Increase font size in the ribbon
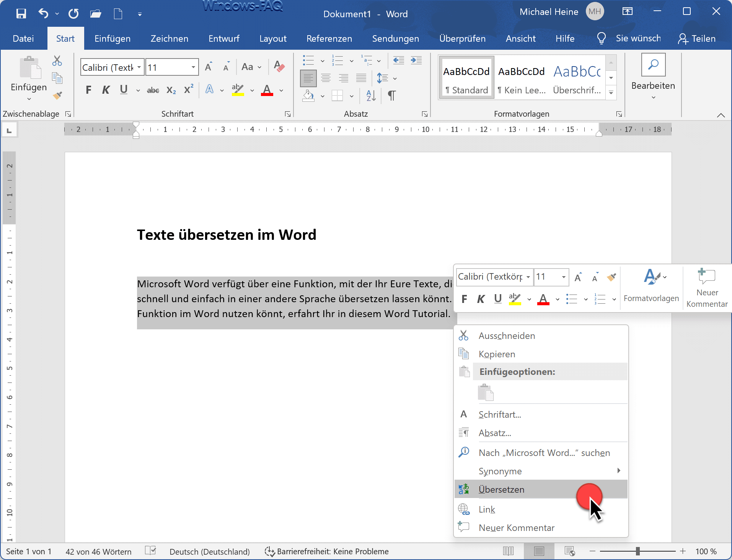Screen dimensions: 732x560 [x=209, y=67]
